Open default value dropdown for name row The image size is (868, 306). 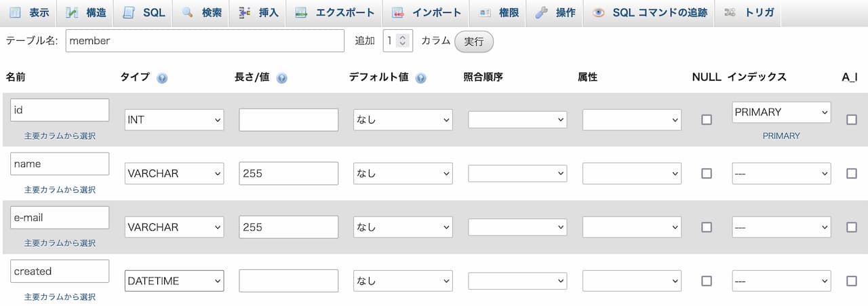(x=403, y=174)
